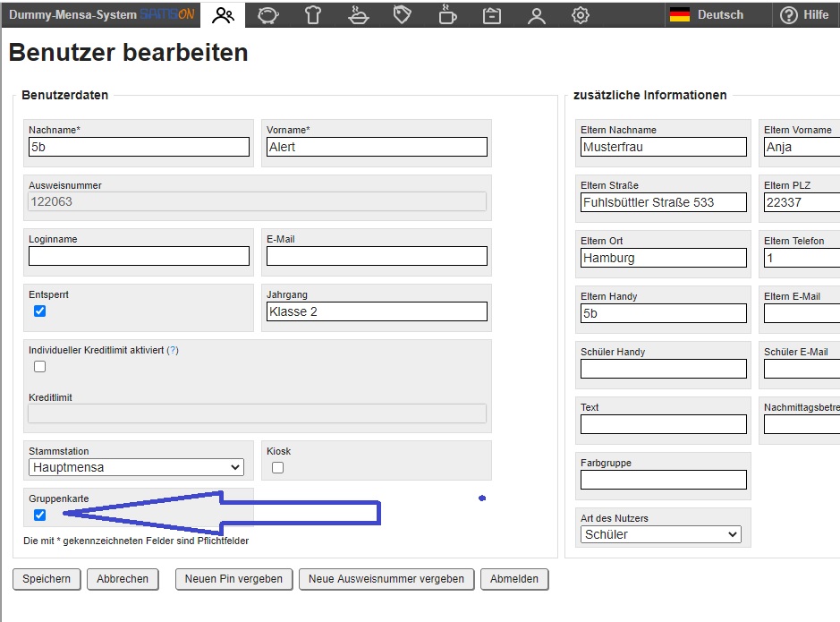The width and height of the screenshot is (840, 622).
Task: Click the zusätzliche Informationen section title
Action: tap(649, 95)
